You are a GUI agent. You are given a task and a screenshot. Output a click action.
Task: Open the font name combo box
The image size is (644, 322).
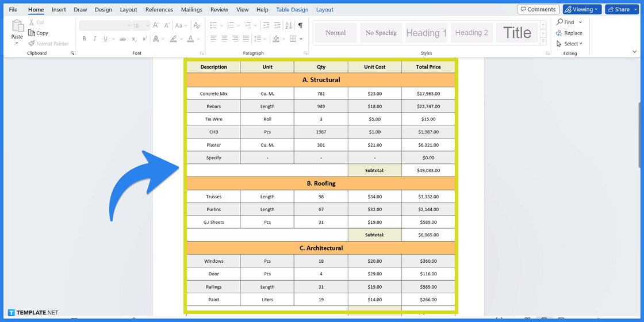pyautogui.click(x=105, y=25)
